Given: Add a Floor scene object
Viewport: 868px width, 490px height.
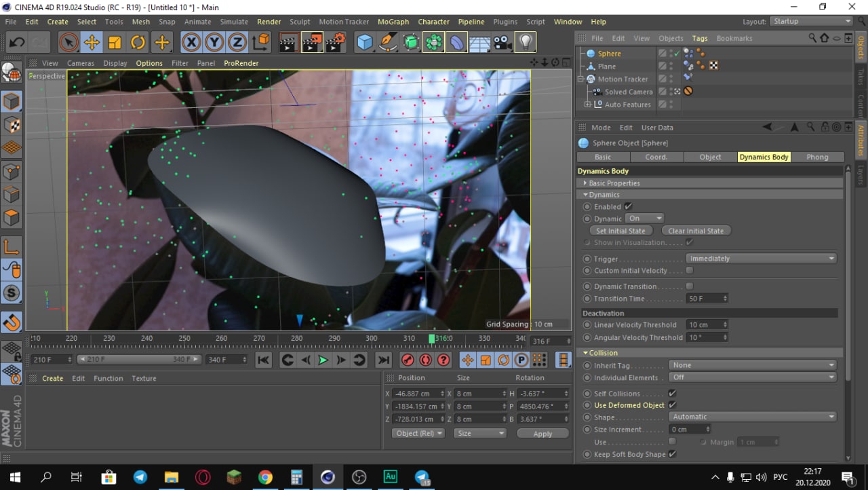Looking at the screenshot, I should 479,43.
